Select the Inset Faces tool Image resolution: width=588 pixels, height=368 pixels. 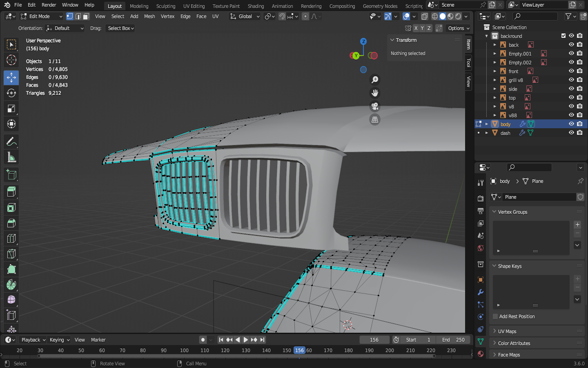pos(11,208)
